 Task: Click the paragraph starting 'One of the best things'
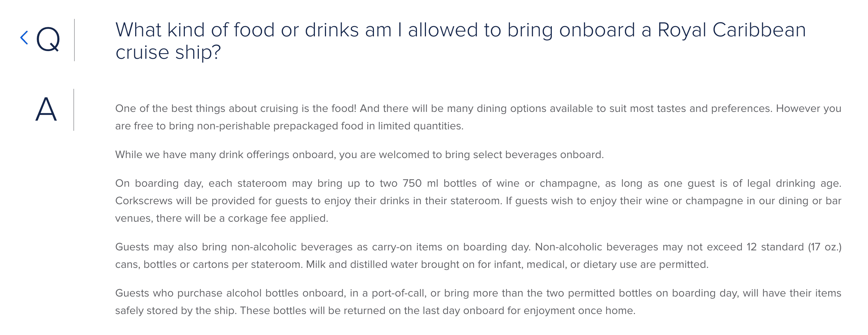478,117
